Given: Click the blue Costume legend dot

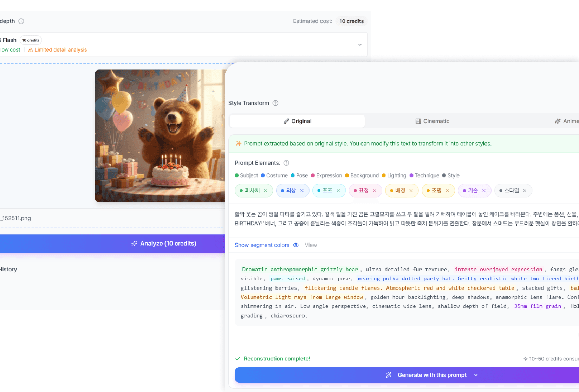Looking at the screenshot, I should pos(263,175).
